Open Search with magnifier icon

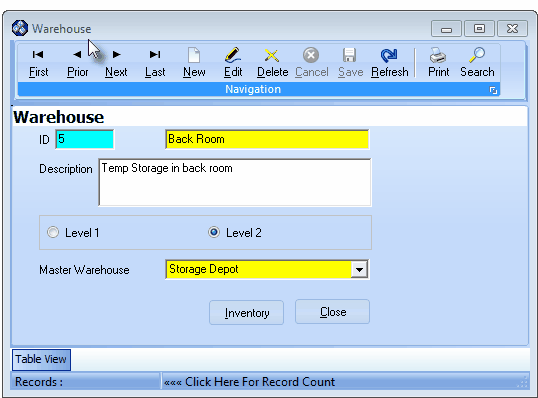(x=477, y=63)
